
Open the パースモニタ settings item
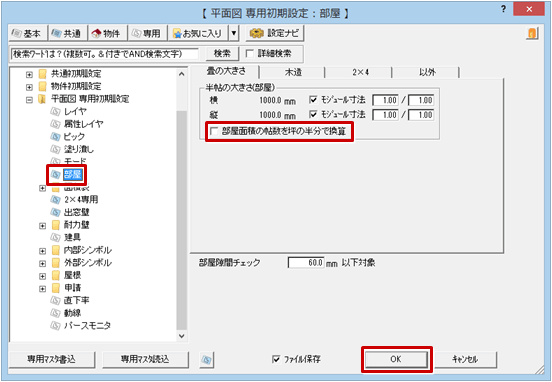(87, 325)
